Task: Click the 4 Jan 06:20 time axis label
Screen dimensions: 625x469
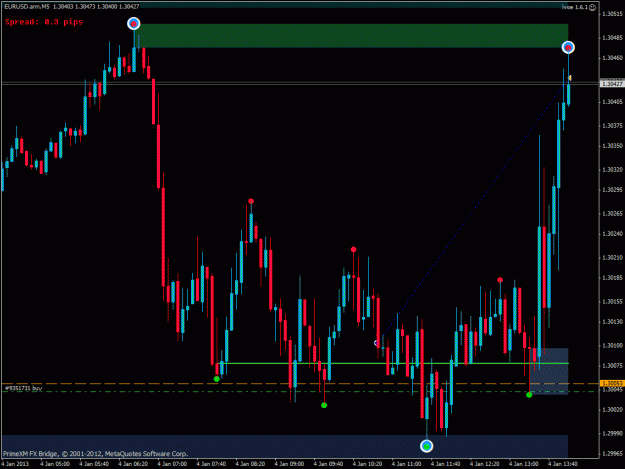Action: coord(133,464)
